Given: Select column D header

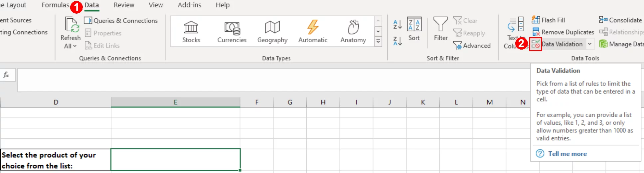Looking at the screenshot, I should point(56,102).
